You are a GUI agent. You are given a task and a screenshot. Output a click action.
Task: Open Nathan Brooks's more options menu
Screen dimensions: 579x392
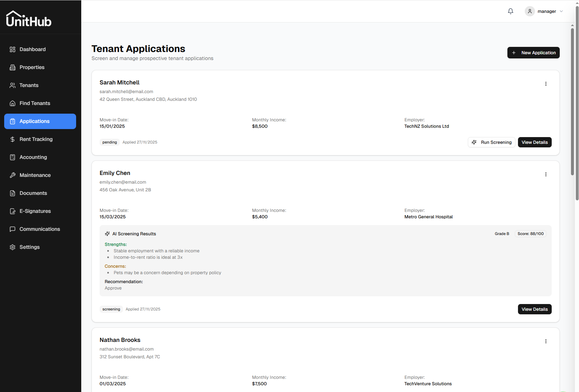tap(546, 341)
